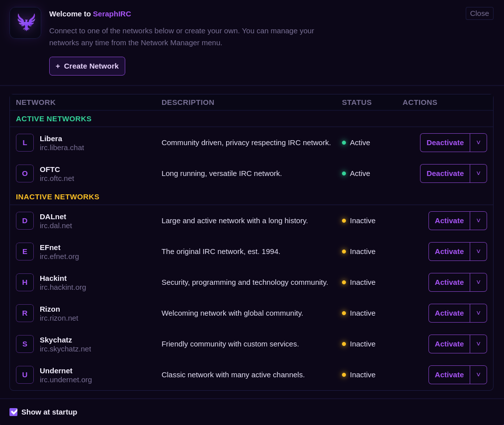Click DALnet's Inactive status indicator
The image size is (504, 425).
pyautogui.click(x=358, y=221)
